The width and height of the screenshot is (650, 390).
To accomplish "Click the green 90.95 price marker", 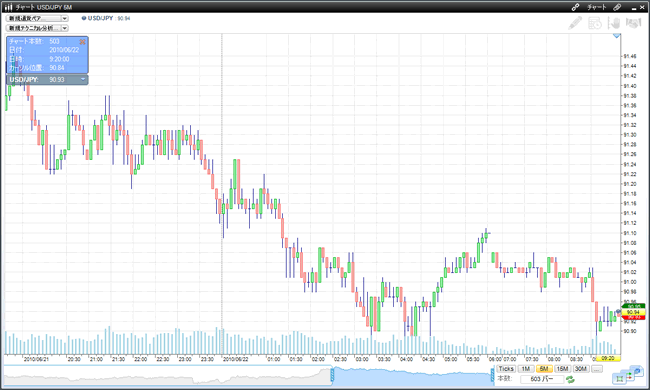I will coord(633,307).
